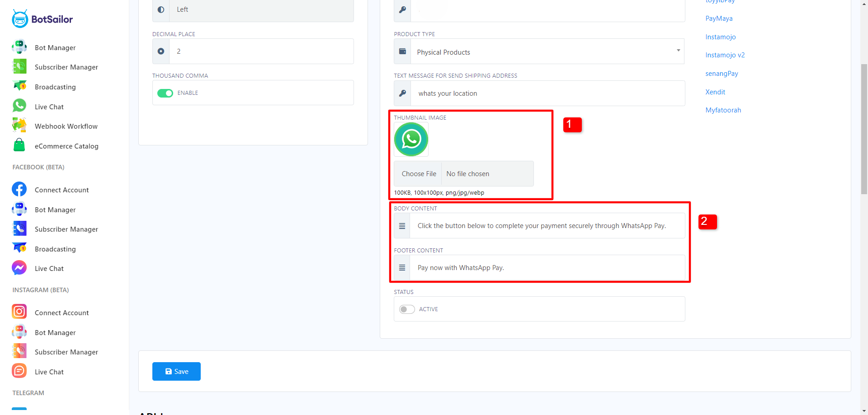
Task: Click the Instagram Connect Account icon
Action: pyautogui.click(x=19, y=312)
